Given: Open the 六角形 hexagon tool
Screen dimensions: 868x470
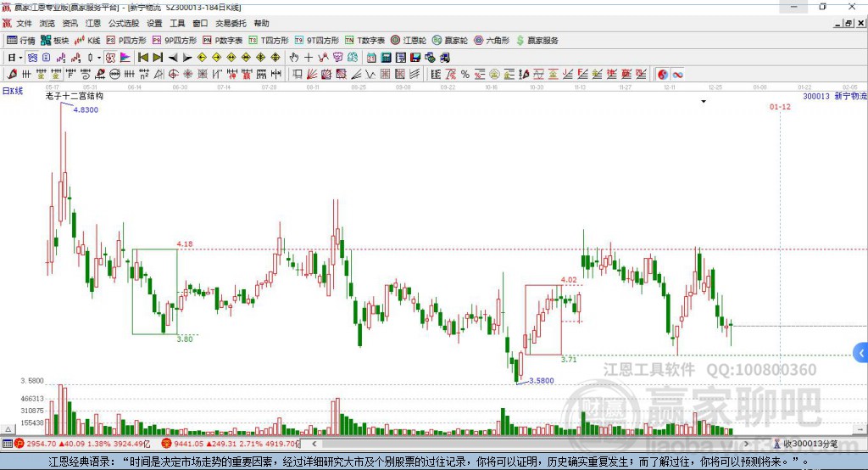Looking at the screenshot, I should (x=492, y=41).
